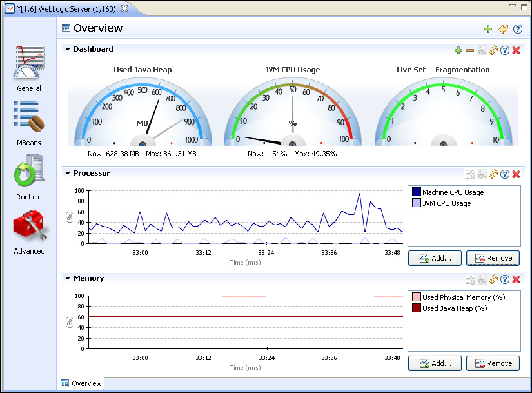Click the 'Machine CPU Usage' legend label

click(x=453, y=192)
